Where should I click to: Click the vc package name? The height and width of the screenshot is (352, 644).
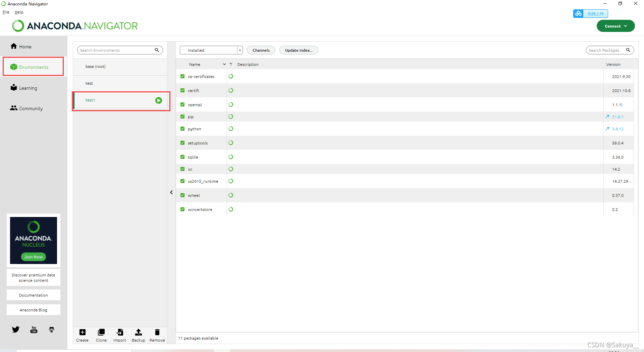tap(190, 169)
